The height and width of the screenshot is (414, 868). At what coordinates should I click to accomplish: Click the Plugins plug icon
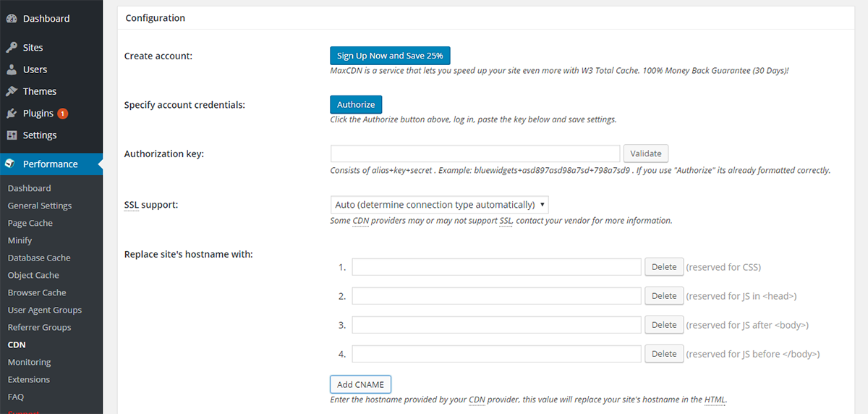point(11,113)
